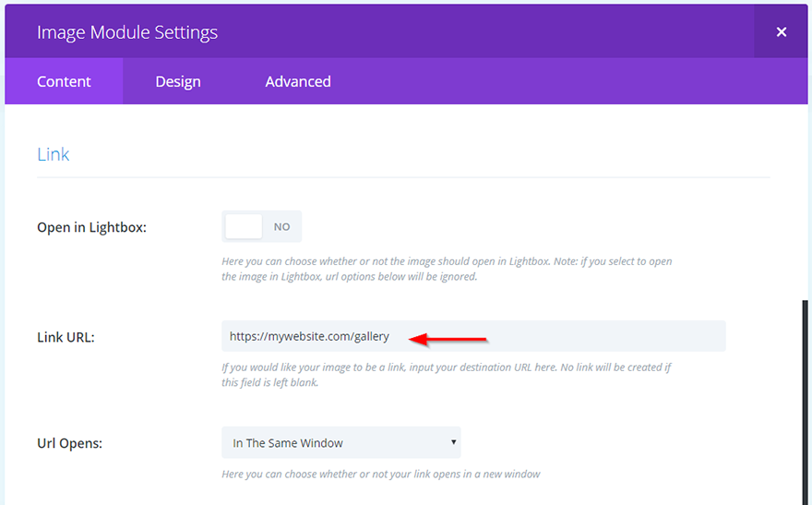The width and height of the screenshot is (812, 505).
Task: Click the Lightbox help description text
Action: tap(447, 269)
